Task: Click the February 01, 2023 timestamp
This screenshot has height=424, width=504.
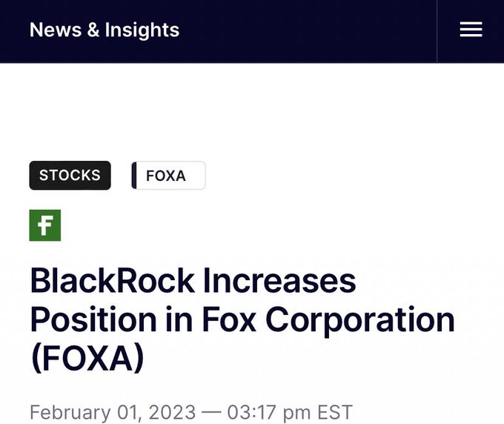Action: pos(113,412)
